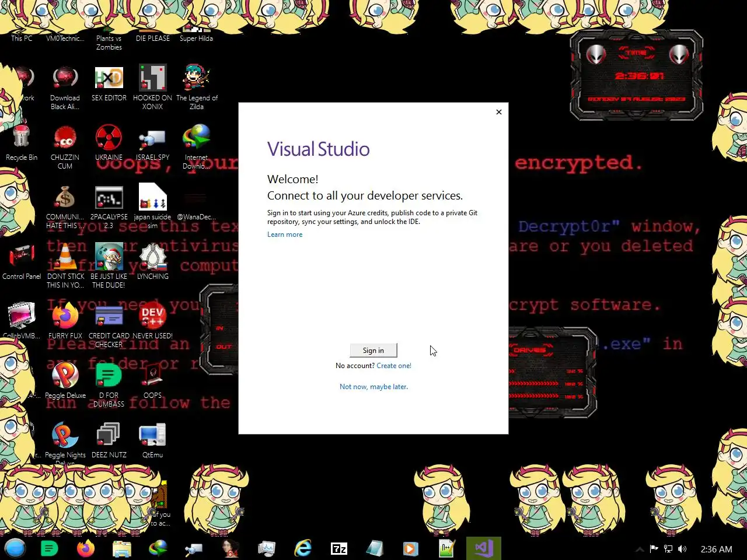
Task: Select the OOPS desktop icon
Action: [x=153, y=381]
